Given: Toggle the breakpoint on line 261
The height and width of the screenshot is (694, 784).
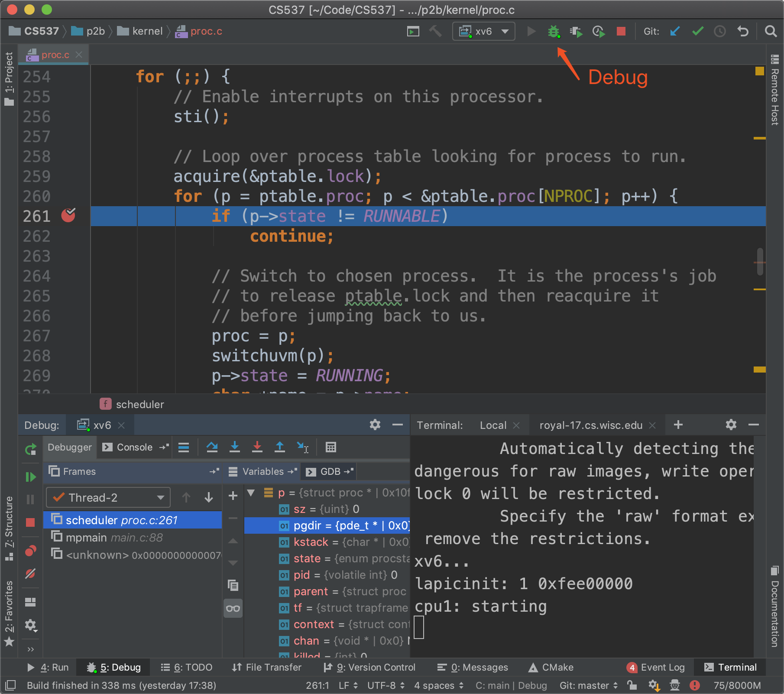Looking at the screenshot, I should point(68,215).
